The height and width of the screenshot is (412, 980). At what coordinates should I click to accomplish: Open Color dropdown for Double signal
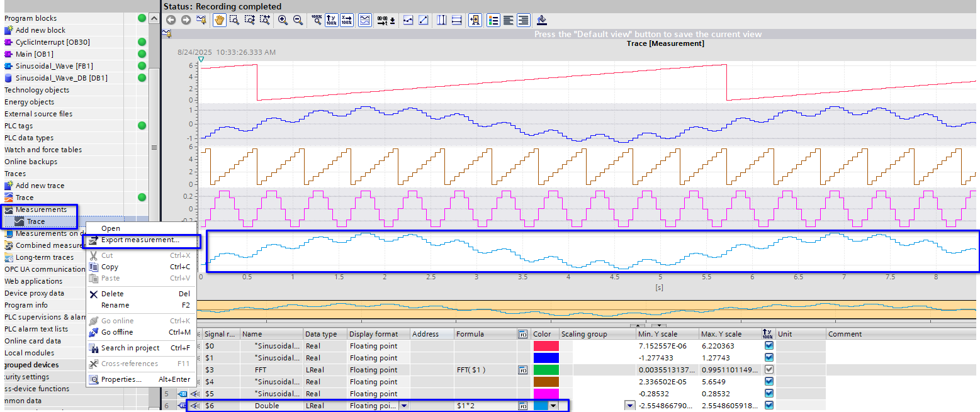pyautogui.click(x=553, y=406)
